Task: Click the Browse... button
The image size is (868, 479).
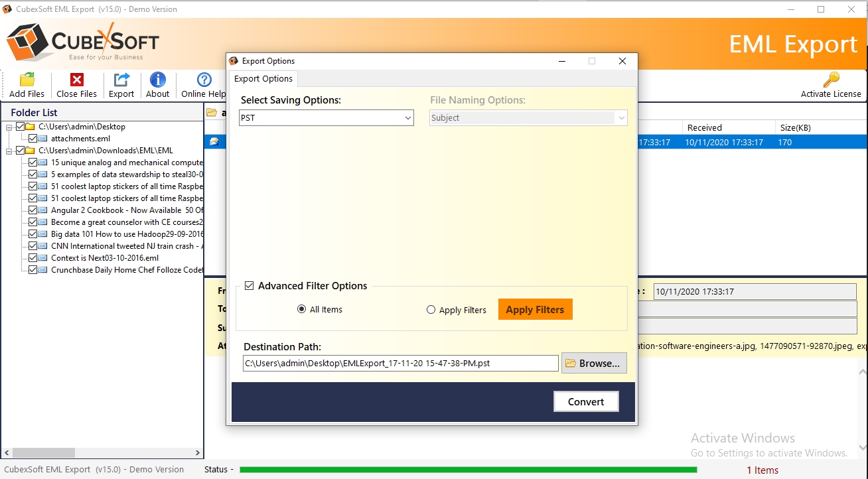Action: [x=594, y=363]
